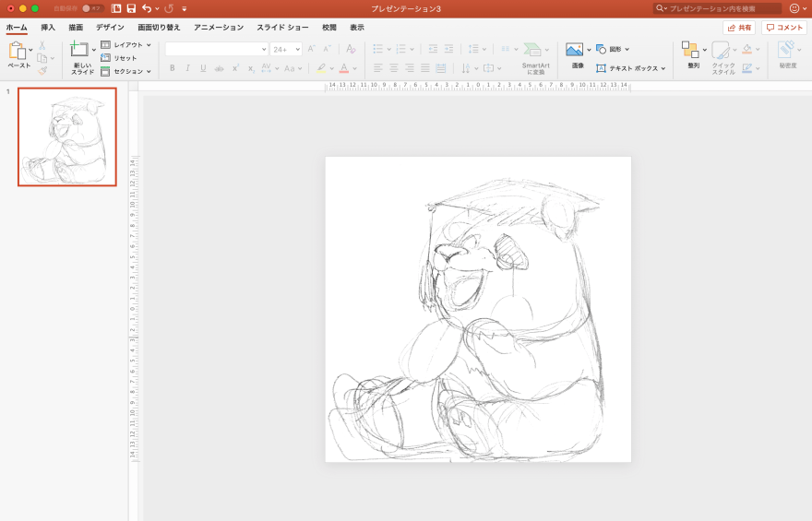Click the Comments (コメント) button

tap(784, 28)
